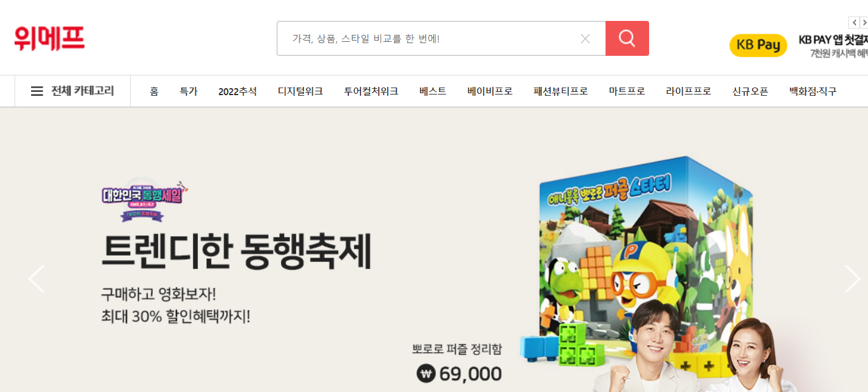Click the red search magnifier button
868x392 pixels.
click(x=627, y=39)
